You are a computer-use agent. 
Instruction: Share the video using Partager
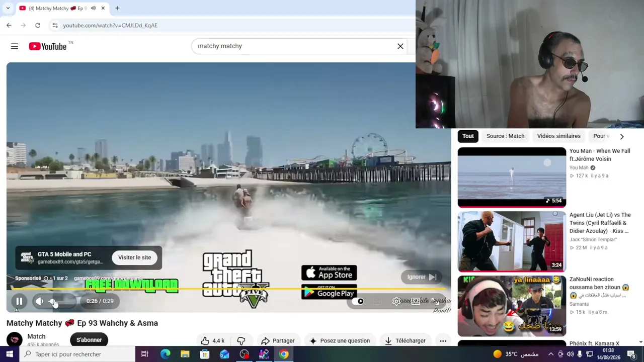[278, 341]
